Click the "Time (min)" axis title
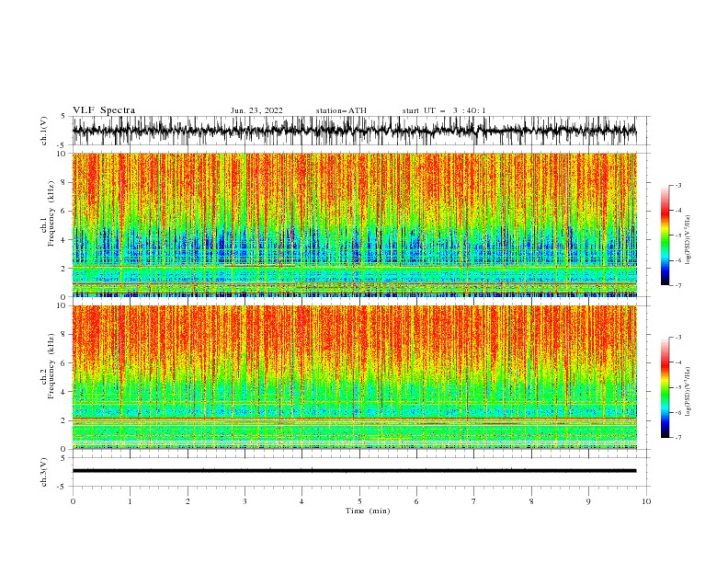This screenshot has height=563, width=728. point(368,511)
